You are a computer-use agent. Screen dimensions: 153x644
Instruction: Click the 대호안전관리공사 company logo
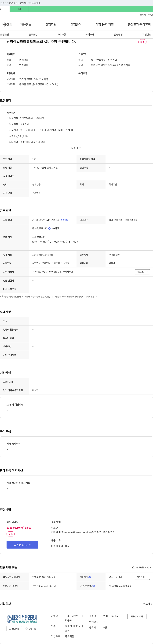22,619
